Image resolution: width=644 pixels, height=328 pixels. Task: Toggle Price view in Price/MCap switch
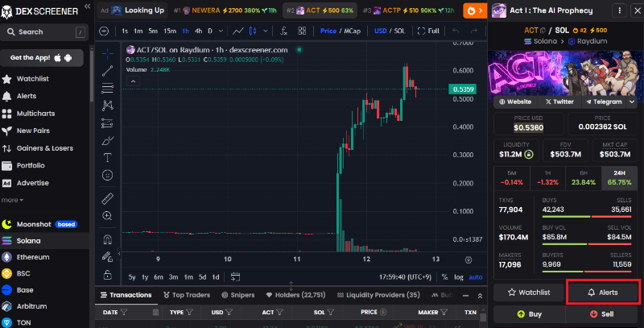coord(328,31)
